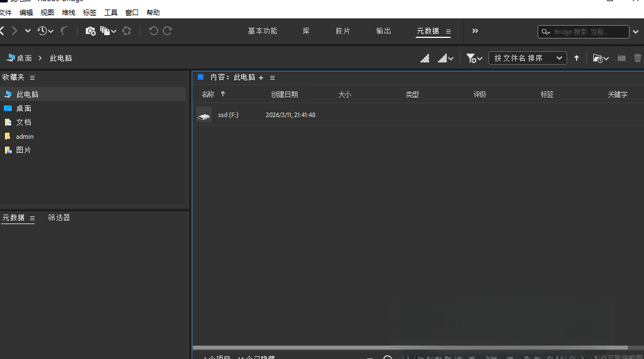Rotate 90 degrees clockwise
The image size is (644, 359).
coord(167,31)
